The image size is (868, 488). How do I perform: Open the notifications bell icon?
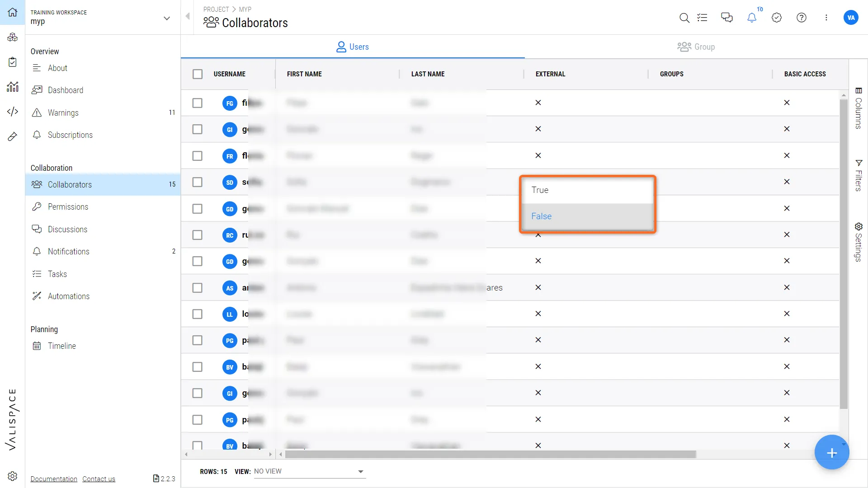[751, 18]
